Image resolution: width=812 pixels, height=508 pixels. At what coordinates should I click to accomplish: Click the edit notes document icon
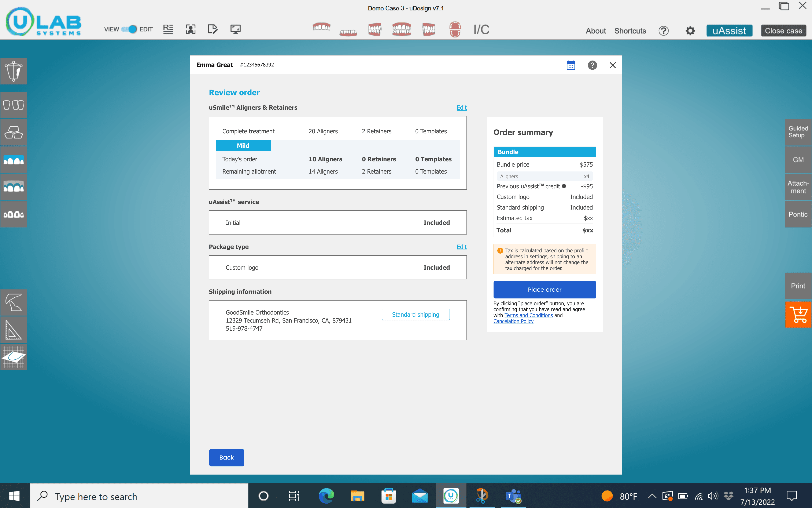tap(213, 29)
